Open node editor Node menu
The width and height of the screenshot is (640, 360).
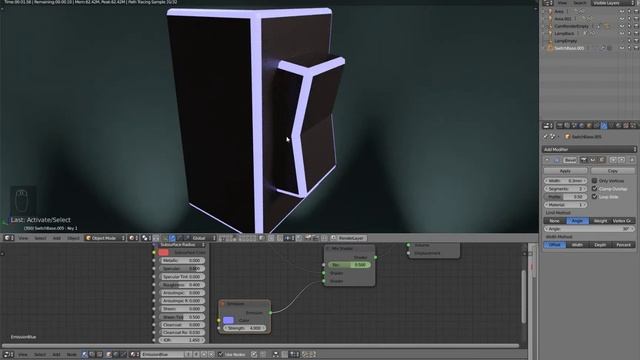[71, 354]
